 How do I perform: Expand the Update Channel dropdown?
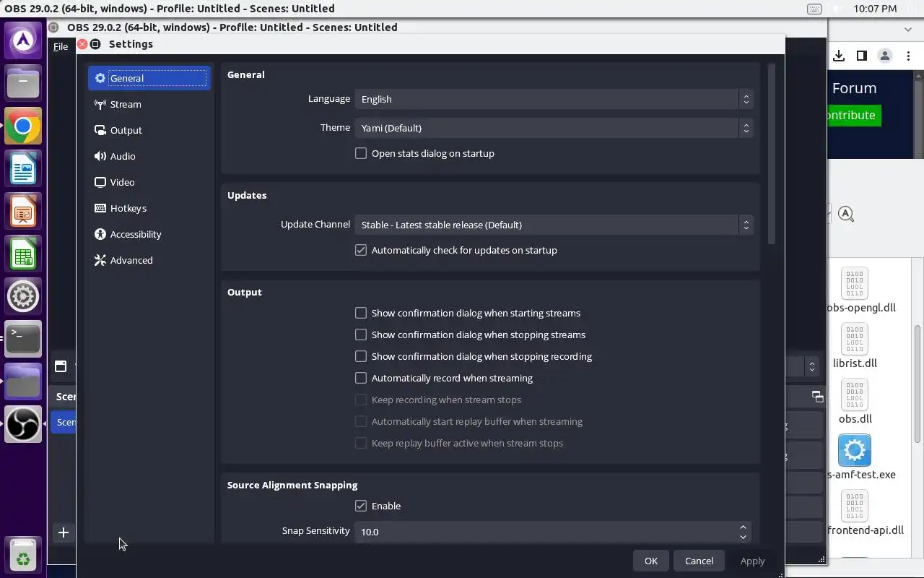tap(554, 225)
